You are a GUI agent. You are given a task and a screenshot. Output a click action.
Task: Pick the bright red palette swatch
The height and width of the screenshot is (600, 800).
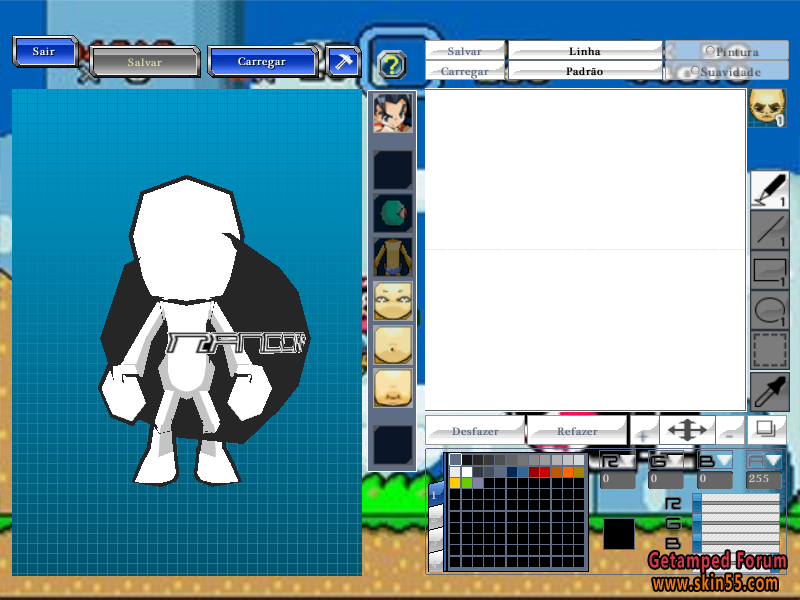[x=545, y=471]
